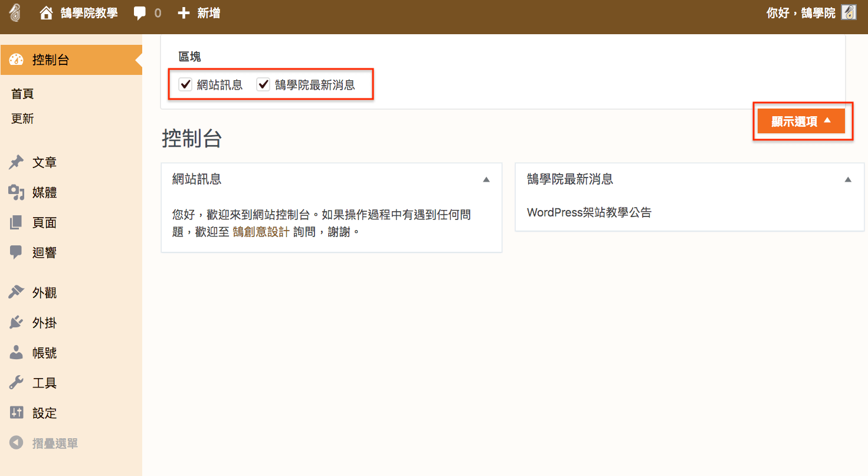Viewport: 868px width, 476px height.
Task: Open the 設定 menu label
Action: 45,413
